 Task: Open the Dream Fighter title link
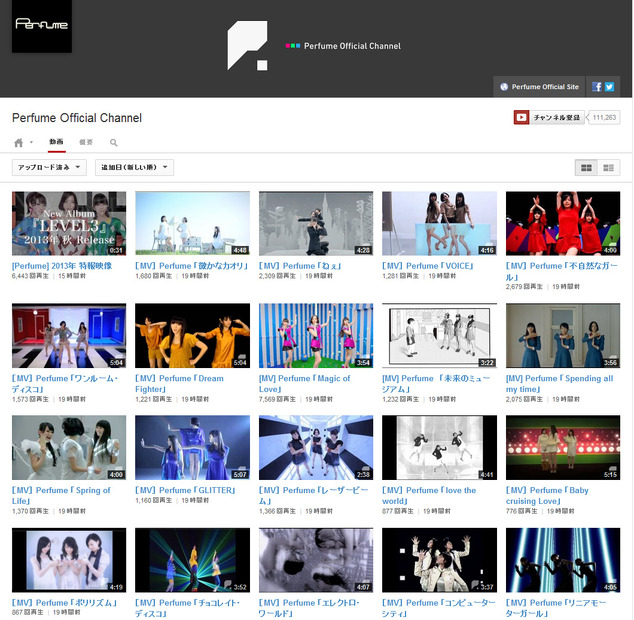[x=180, y=383]
